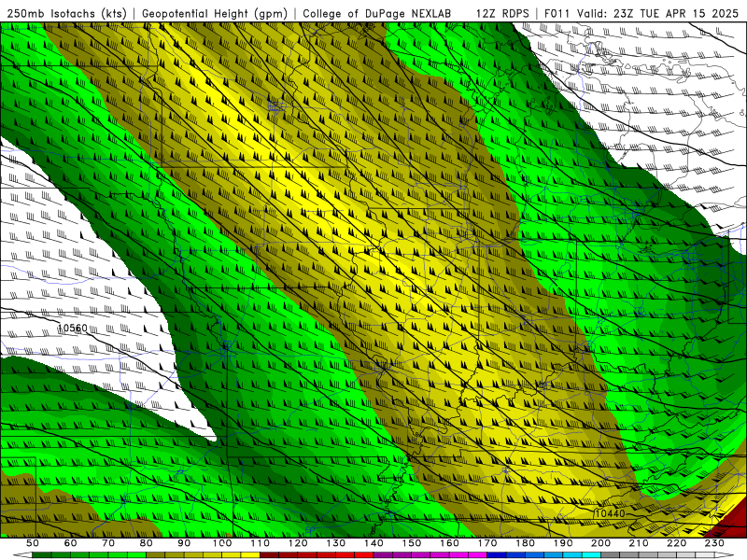Click the 220 label on the color scale
Screen dimensions: 747x560
(x=677, y=543)
